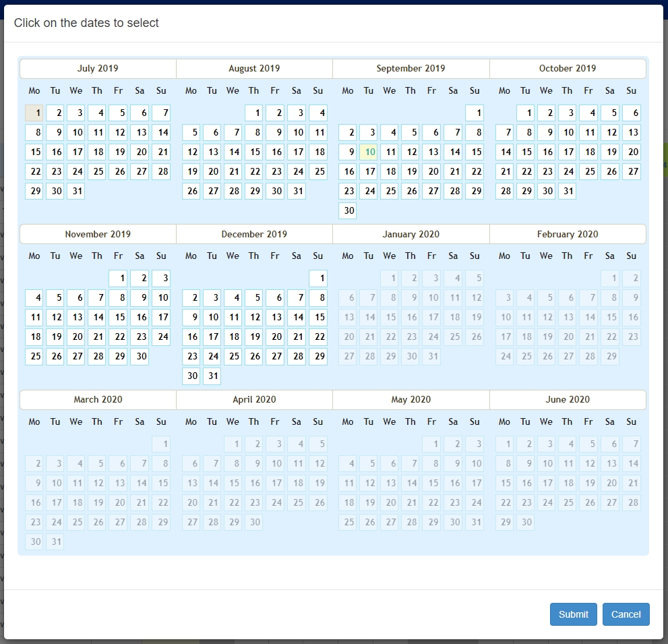668x644 pixels.
Task: Pick November 14, 2019
Action: (x=97, y=317)
